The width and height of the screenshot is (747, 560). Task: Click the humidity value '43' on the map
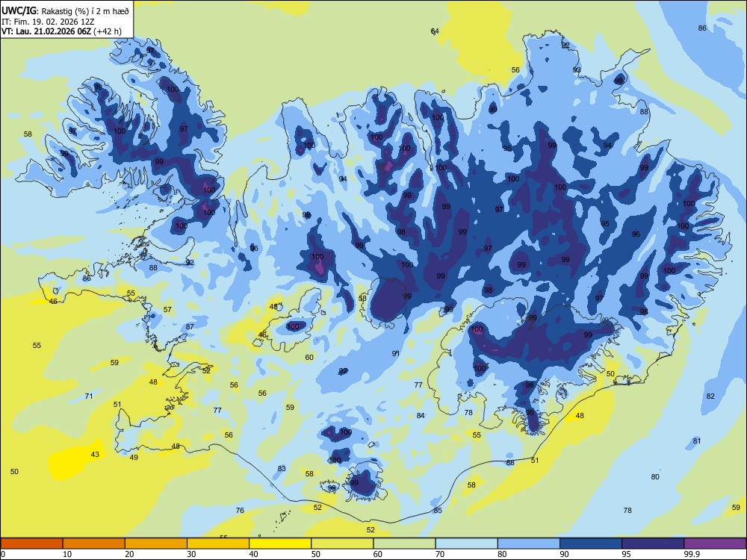[x=95, y=454]
